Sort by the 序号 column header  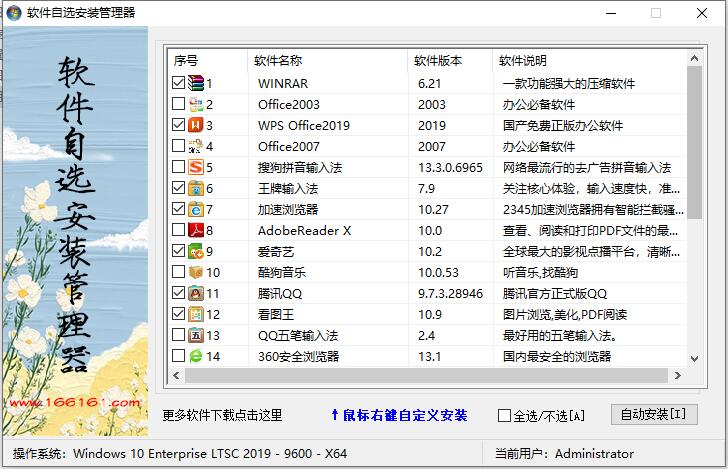(207, 60)
